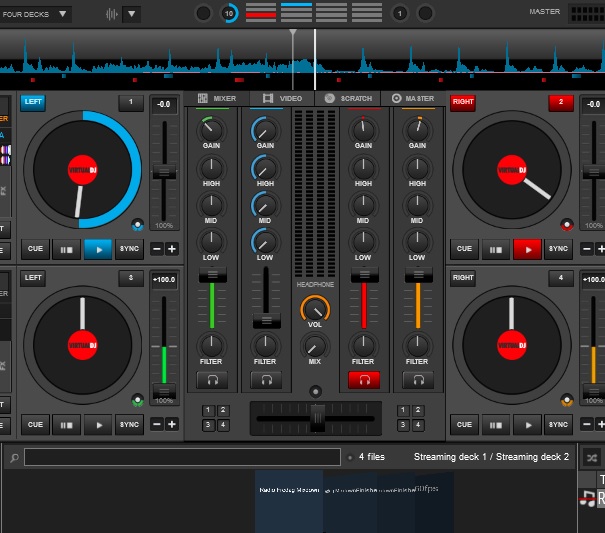
Task: Click the blue vinyl mode icon on deck 1
Action: [x=137, y=225]
